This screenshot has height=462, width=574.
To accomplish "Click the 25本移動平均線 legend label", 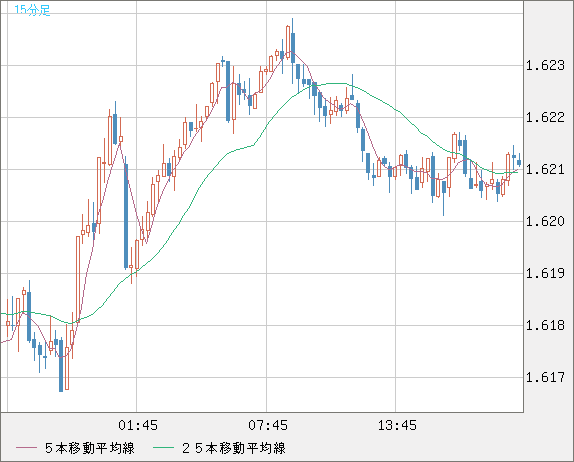I will click(x=234, y=448).
